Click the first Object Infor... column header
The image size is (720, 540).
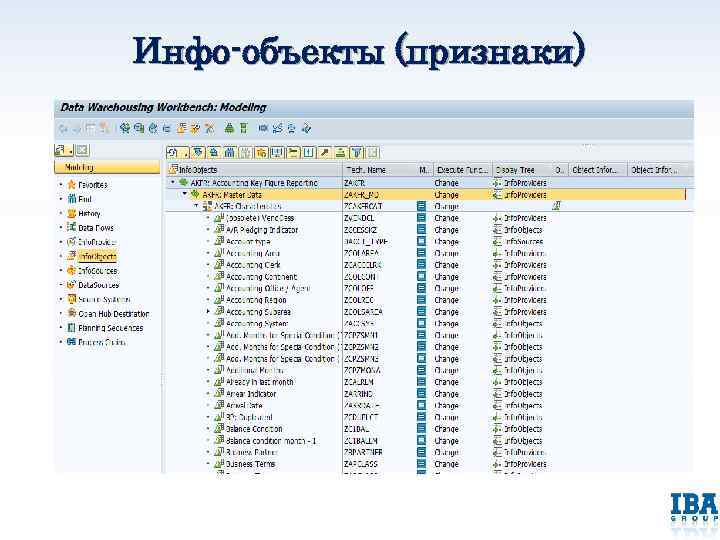598,170
